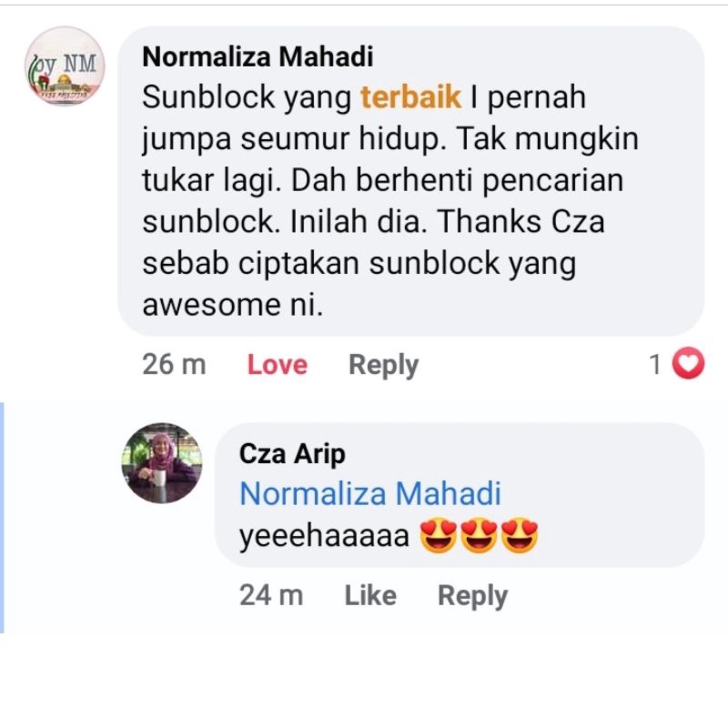Screen dimensions: 728x728
Task: Click the "awesome ni." line in the comment
Action: point(233,305)
